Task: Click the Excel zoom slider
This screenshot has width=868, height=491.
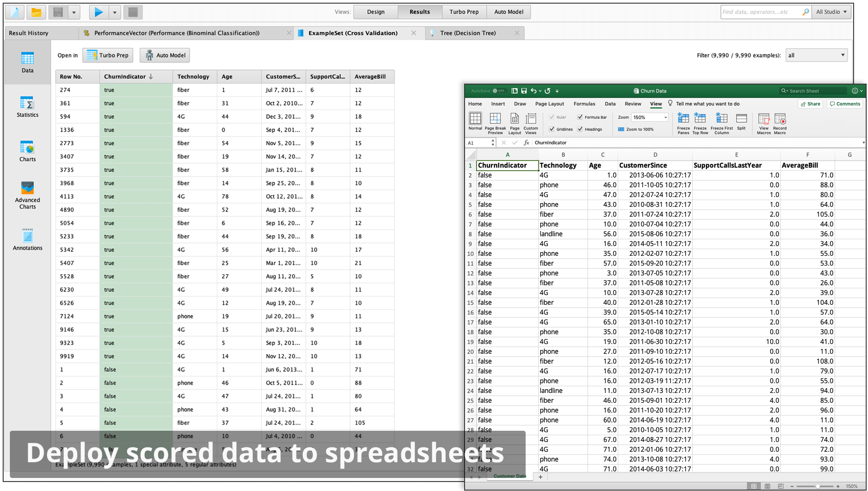Action: 818,486
